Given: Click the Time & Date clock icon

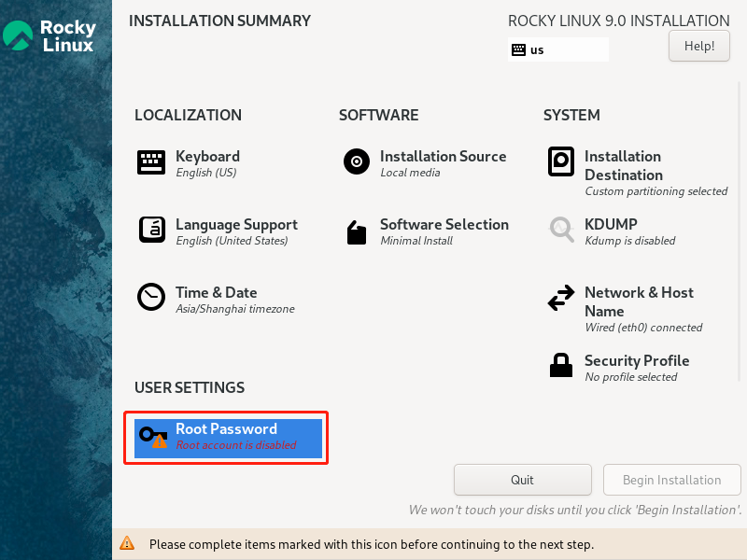Looking at the screenshot, I should point(151,297).
